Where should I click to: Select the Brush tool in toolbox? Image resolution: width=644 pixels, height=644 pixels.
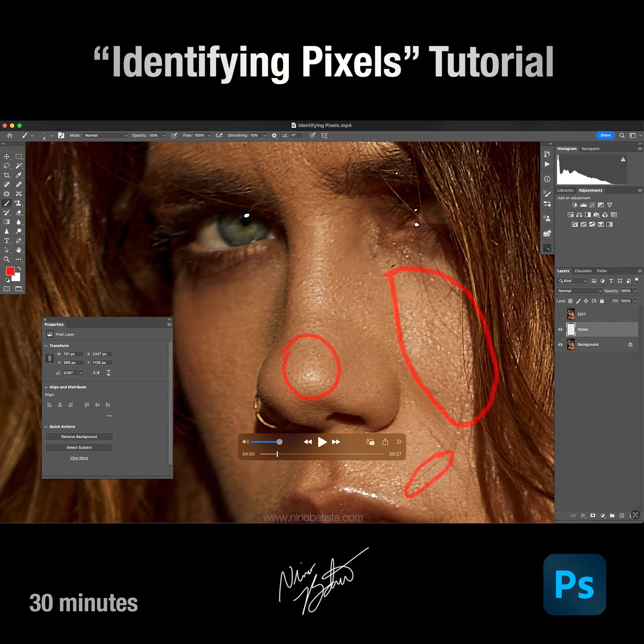[7, 203]
